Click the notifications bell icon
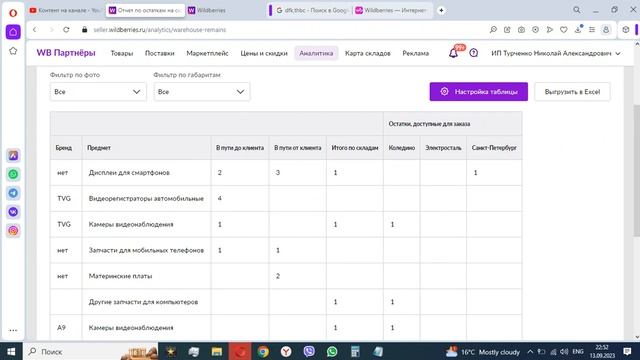The image size is (640, 360). [x=453, y=53]
